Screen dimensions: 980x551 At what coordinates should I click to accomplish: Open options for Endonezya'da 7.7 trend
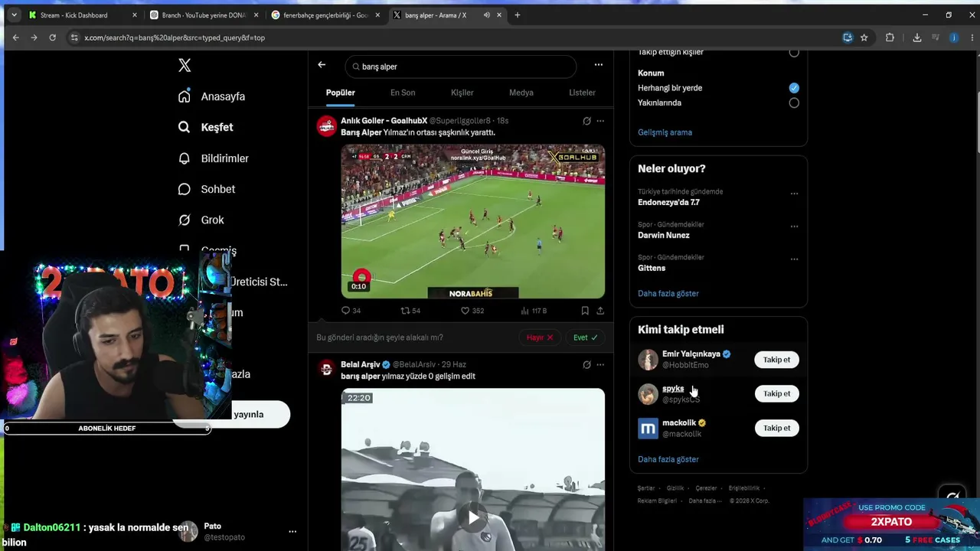[x=794, y=194]
